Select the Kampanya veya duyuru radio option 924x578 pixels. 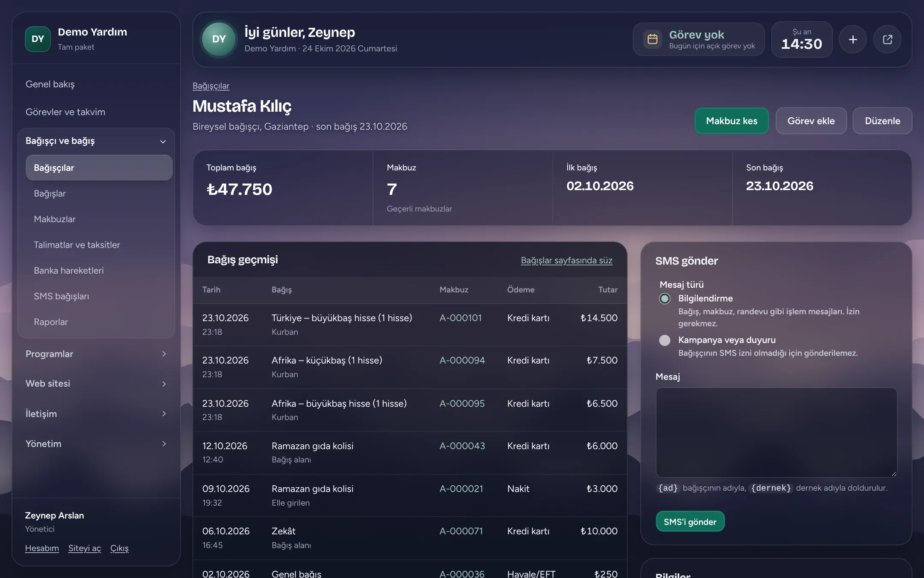(664, 340)
